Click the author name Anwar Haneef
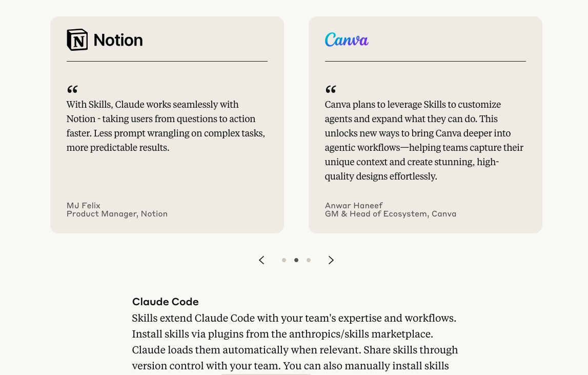 pos(354,205)
